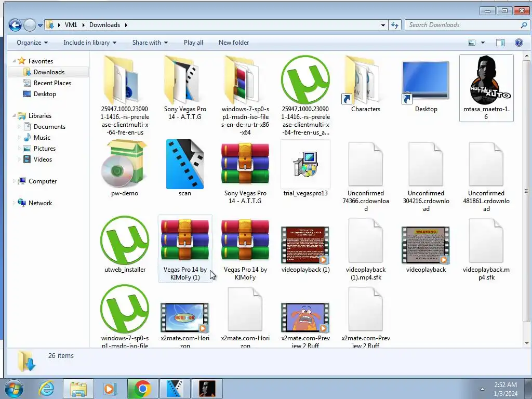The height and width of the screenshot is (399, 532).
Task: Open the Share with menu
Action: click(150, 43)
